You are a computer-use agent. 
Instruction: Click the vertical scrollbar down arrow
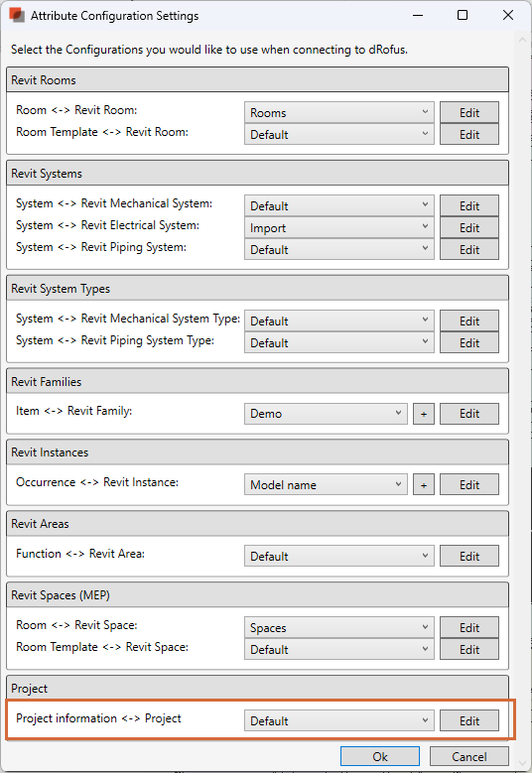coord(523,763)
